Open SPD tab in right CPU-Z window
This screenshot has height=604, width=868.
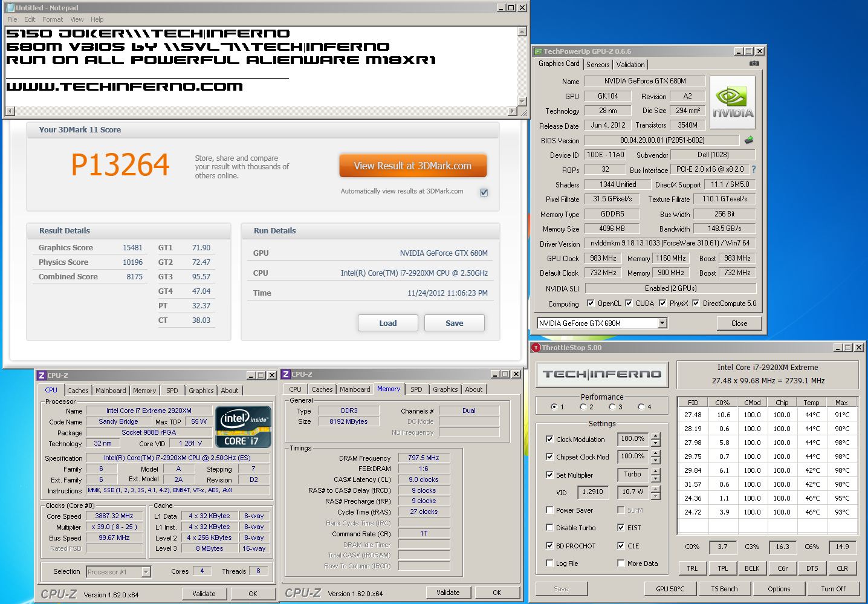pyautogui.click(x=416, y=389)
